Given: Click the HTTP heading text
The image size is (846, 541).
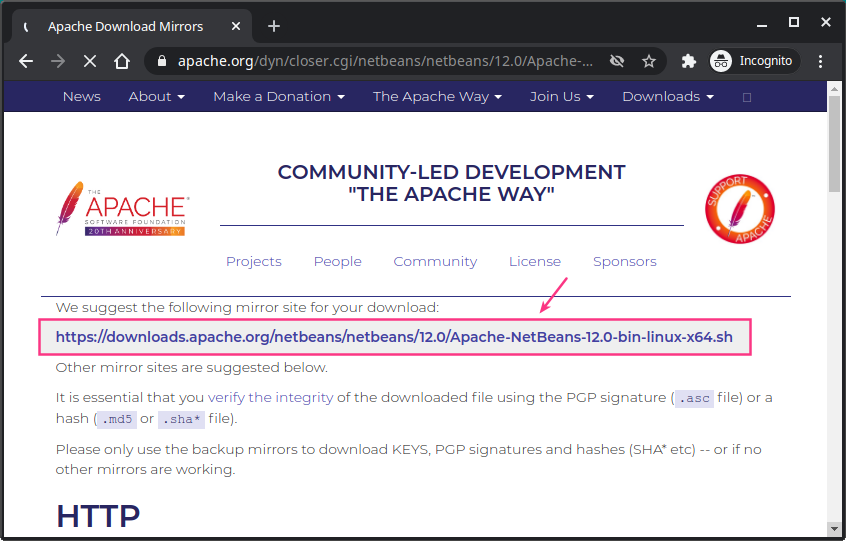Looking at the screenshot, I should pos(98,516).
